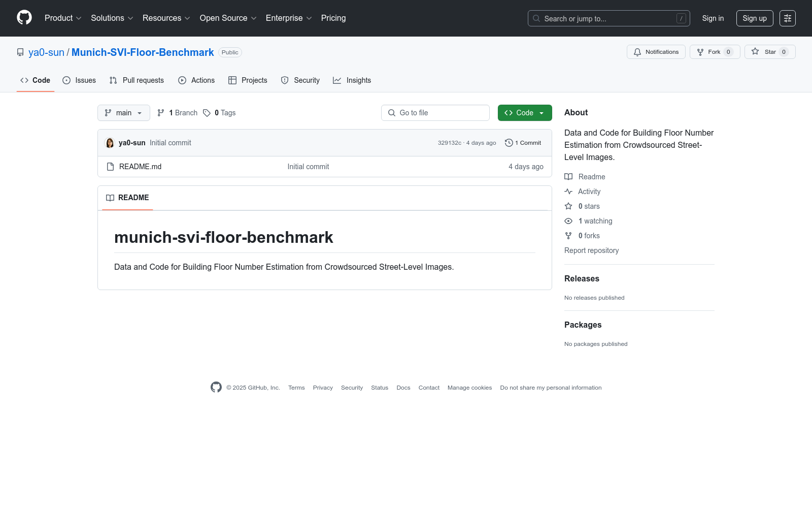Click the GitHub logo in header

24,18
